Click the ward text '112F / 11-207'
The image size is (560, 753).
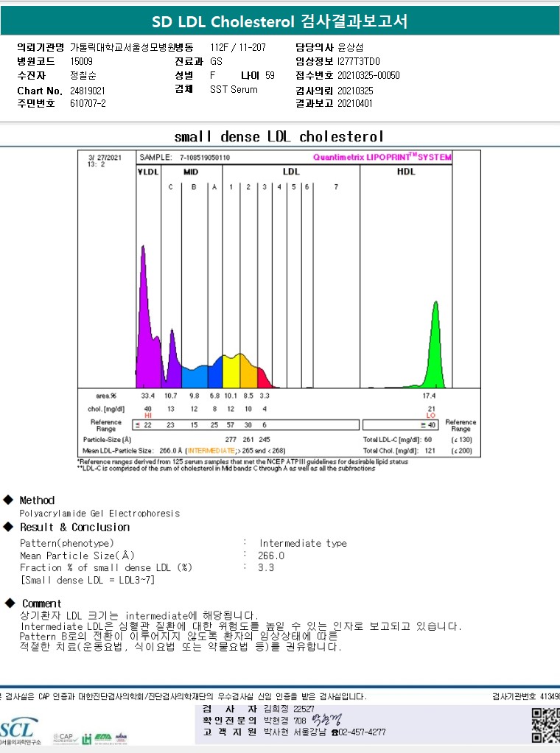click(238, 48)
